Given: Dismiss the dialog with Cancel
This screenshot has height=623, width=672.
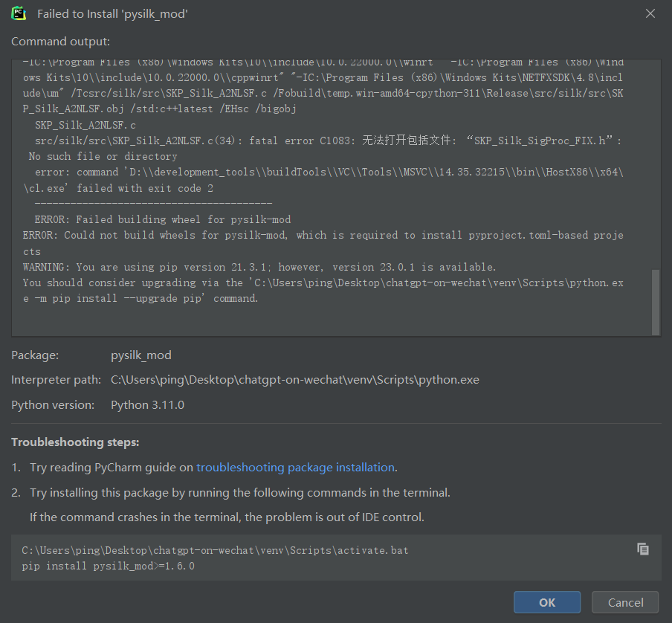Looking at the screenshot, I should click(624, 602).
